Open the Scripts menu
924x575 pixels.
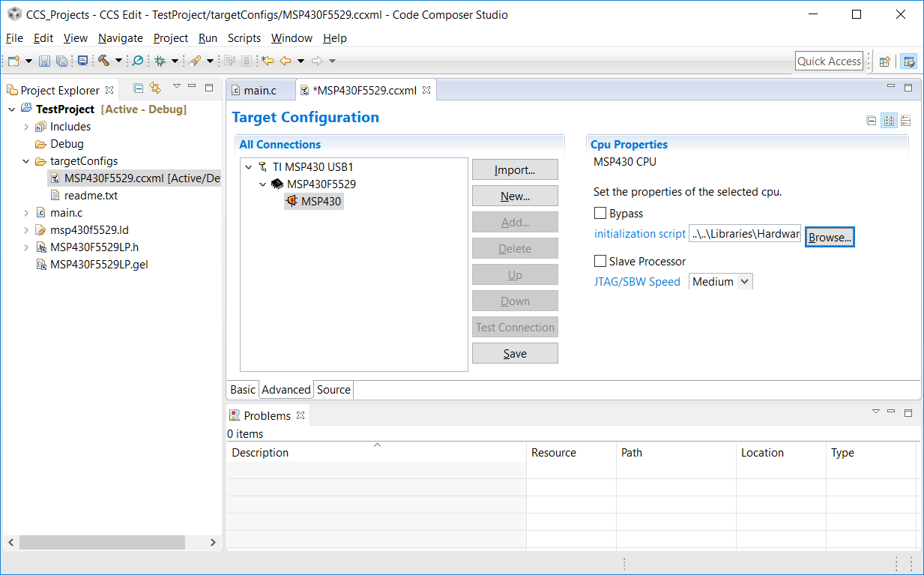[x=244, y=37]
